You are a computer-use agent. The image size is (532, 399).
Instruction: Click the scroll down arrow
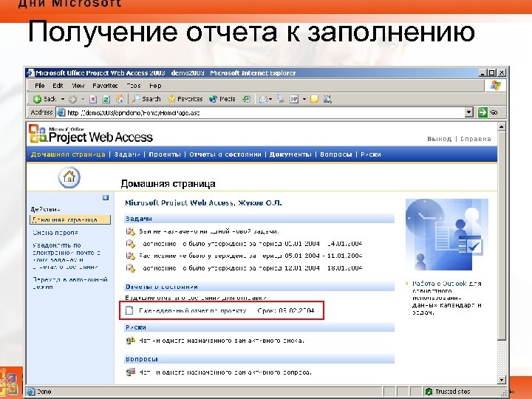(502, 380)
